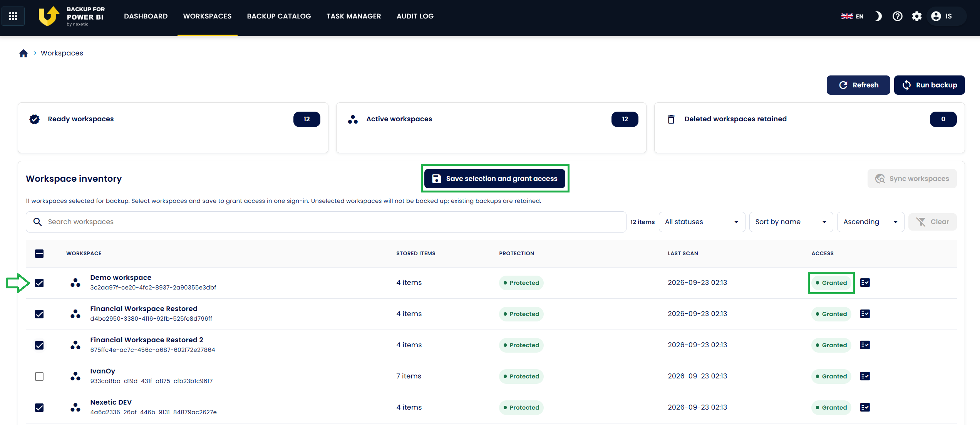The height and width of the screenshot is (425, 980).
Task: Click the search magnifier icon
Action: coord(37,222)
